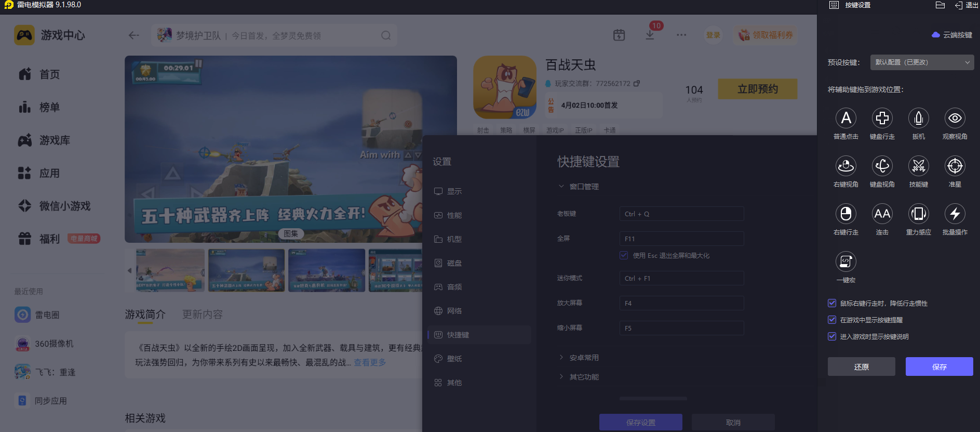
Task: Open the 机型 settings section
Action: pos(479,239)
